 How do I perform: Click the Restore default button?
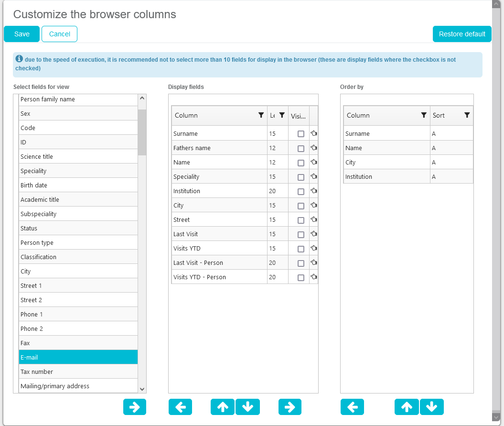[x=462, y=34]
